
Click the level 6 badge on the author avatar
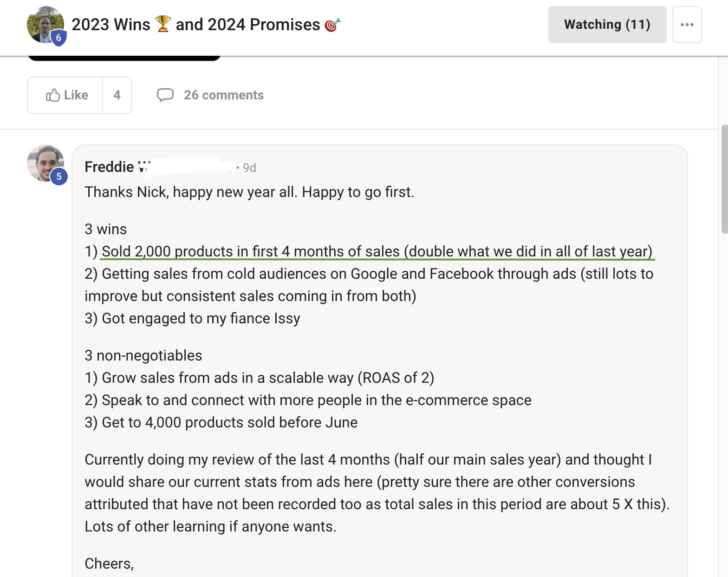[x=58, y=38]
